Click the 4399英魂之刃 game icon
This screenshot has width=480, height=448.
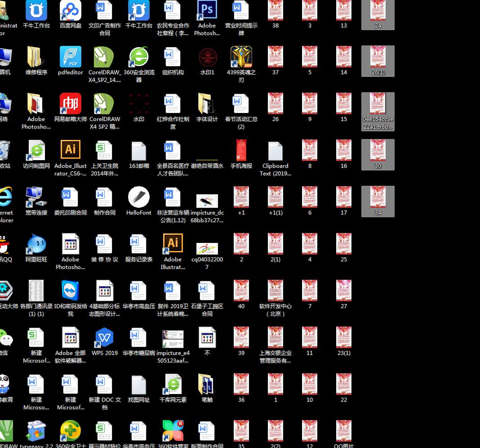[241, 57]
